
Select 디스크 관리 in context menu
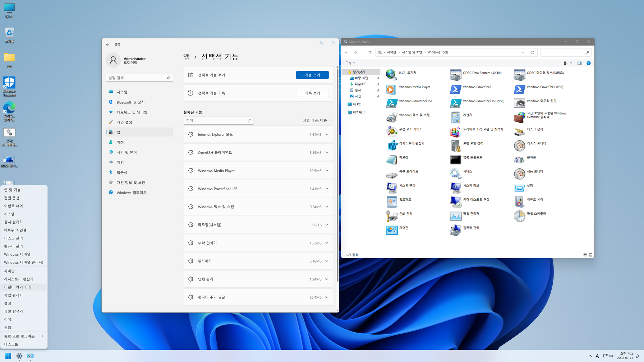[24, 238]
